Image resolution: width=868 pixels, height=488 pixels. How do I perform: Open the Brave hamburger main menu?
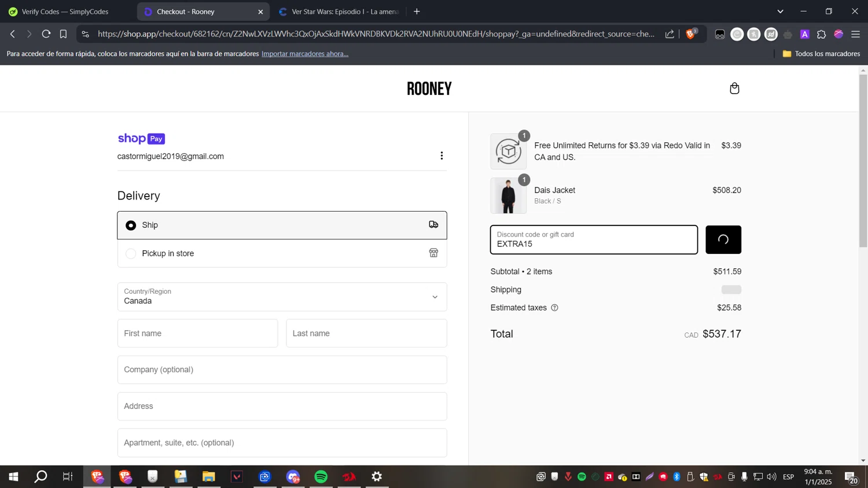coord(856,35)
